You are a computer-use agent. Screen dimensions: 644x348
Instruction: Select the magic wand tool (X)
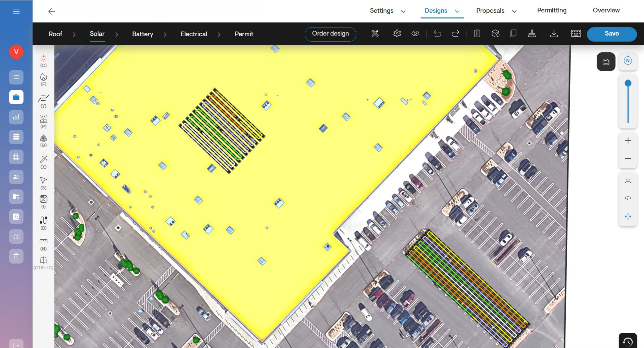44,162
